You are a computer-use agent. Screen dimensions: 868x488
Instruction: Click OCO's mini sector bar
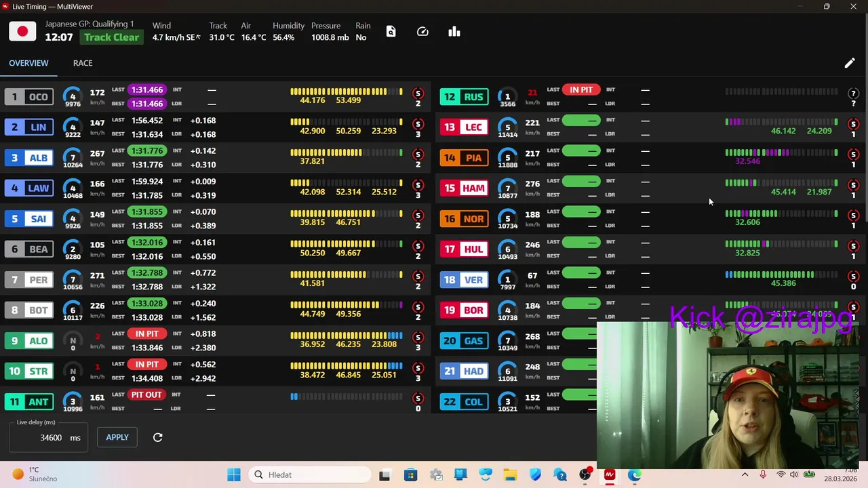pos(347,91)
